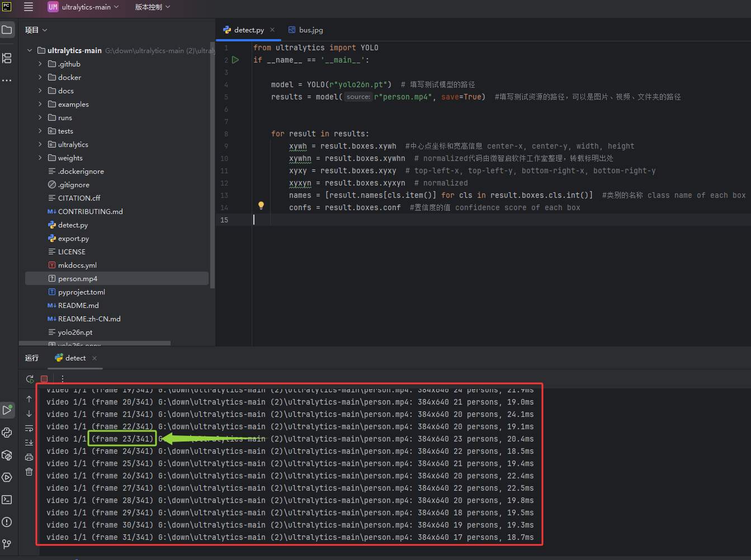Print the console output
This screenshot has width=751, height=560.
point(29,457)
